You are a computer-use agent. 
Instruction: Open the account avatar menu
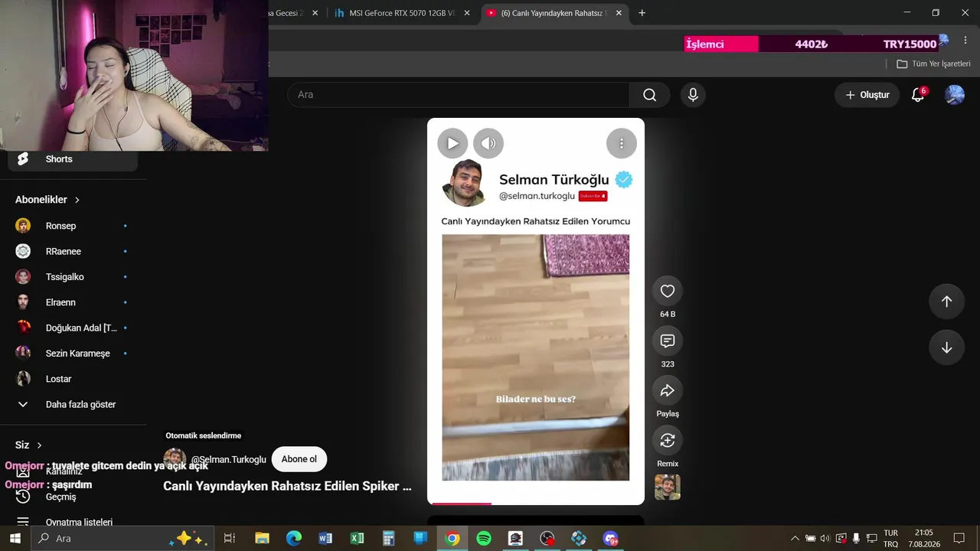pos(955,95)
